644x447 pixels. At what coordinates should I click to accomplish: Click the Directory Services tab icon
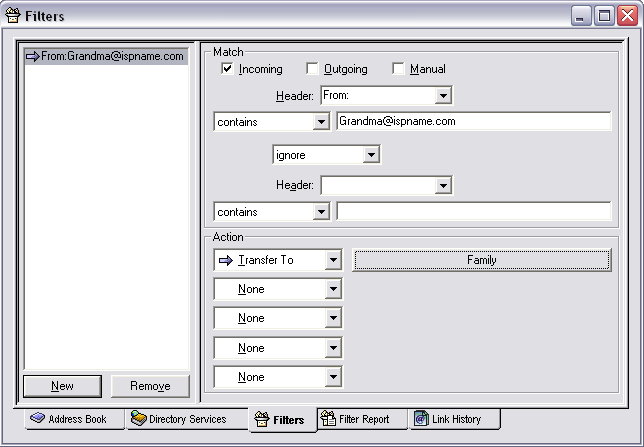coord(139,419)
